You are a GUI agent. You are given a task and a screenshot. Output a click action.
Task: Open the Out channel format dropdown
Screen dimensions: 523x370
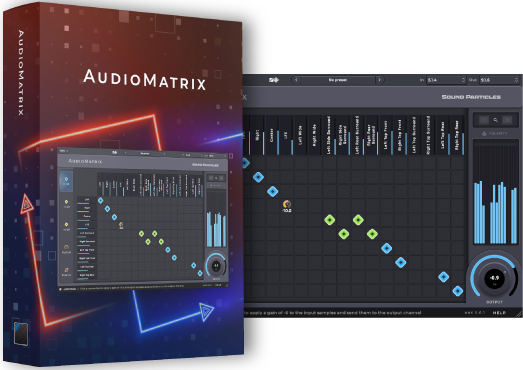click(499, 80)
